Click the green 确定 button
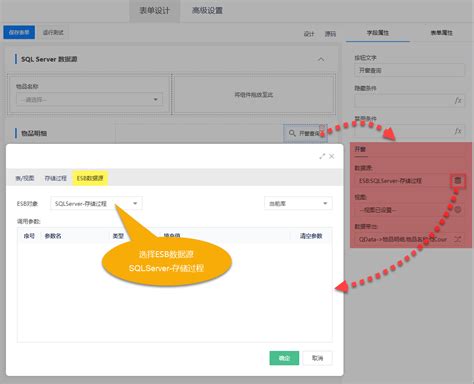The image size is (474, 384). pos(284,358)
